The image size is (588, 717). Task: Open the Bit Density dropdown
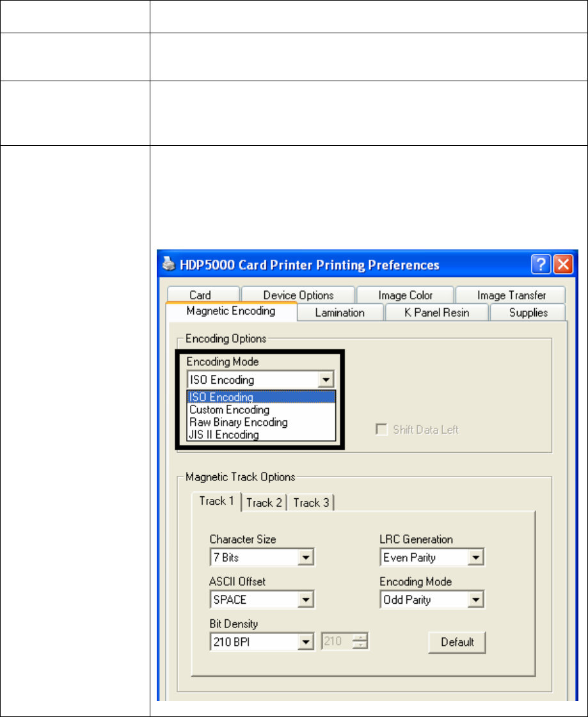click(262, 642)
